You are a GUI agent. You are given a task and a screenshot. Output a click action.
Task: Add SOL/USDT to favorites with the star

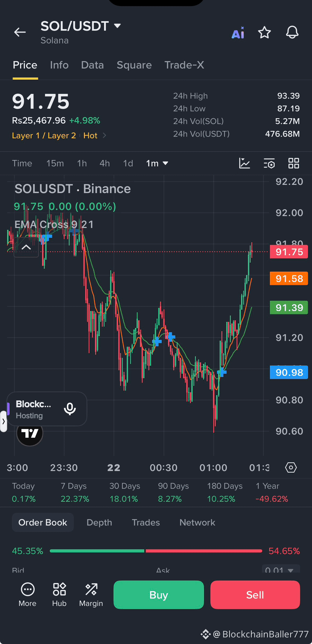click(265, 33)
